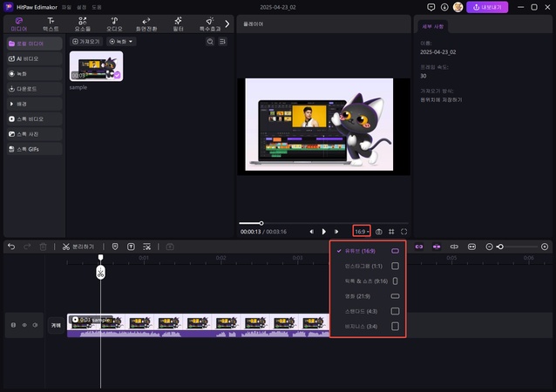556x392 pixels.
Task: Click the trash delete icon in the timeline toolbar
Action: click(43, 247)
